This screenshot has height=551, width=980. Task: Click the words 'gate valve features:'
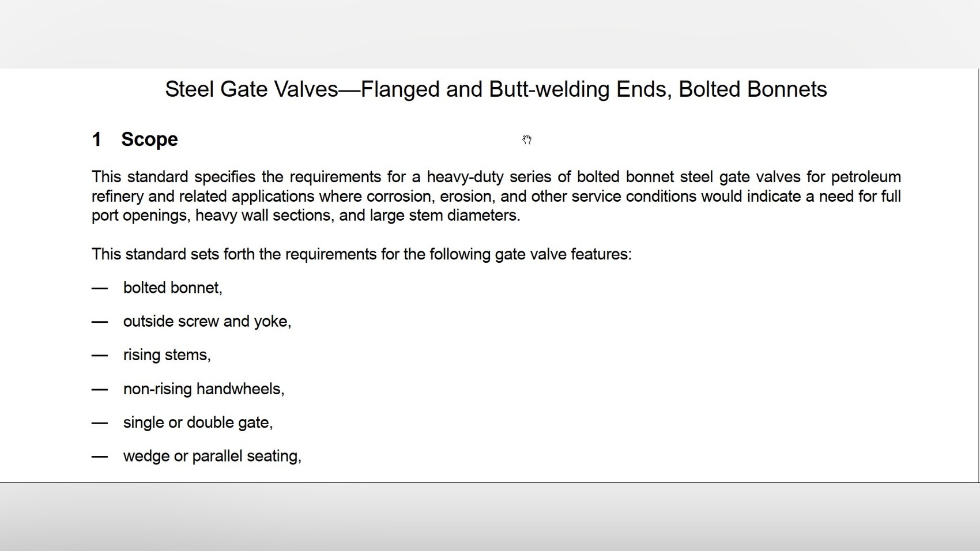(563, 254)
